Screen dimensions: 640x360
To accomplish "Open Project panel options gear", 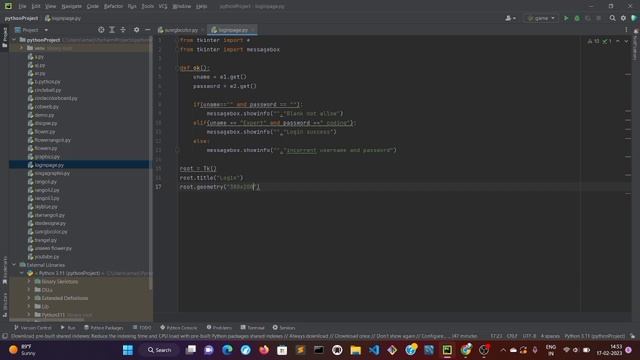I will tap(136, 30).
